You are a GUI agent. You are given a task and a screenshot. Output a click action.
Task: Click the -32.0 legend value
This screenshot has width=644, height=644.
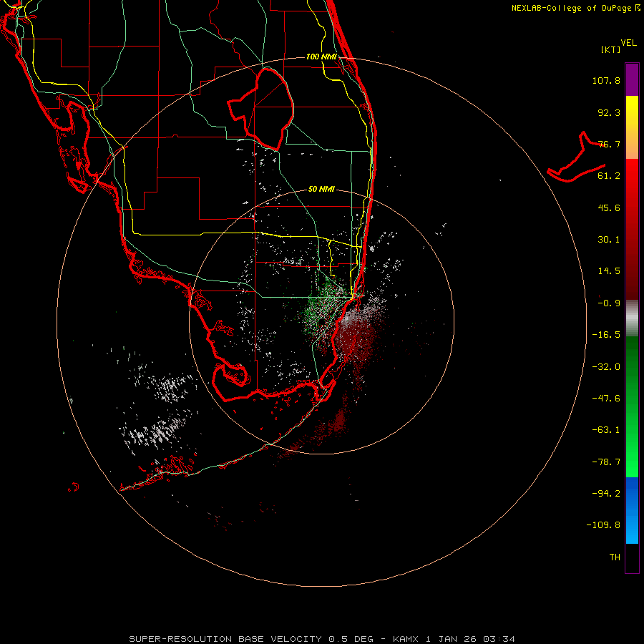click(x=606, y=367)
